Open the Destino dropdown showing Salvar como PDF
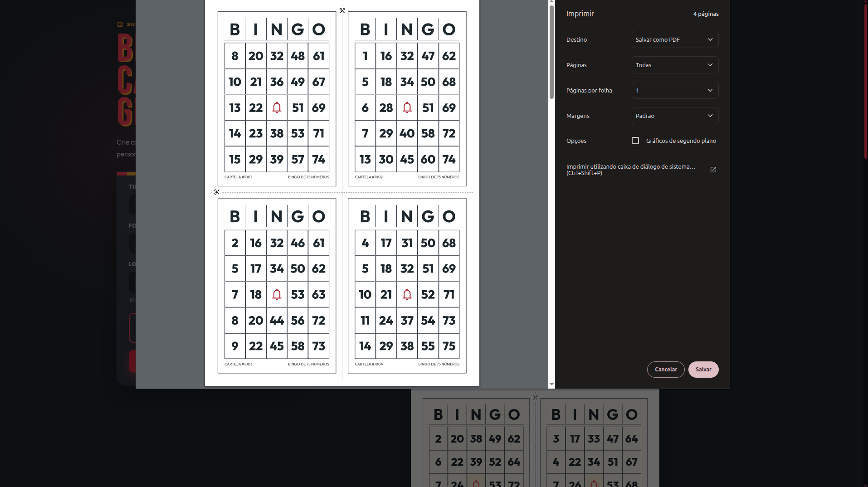Viewport: 868px width, 487px height. (x=675, y=39)
